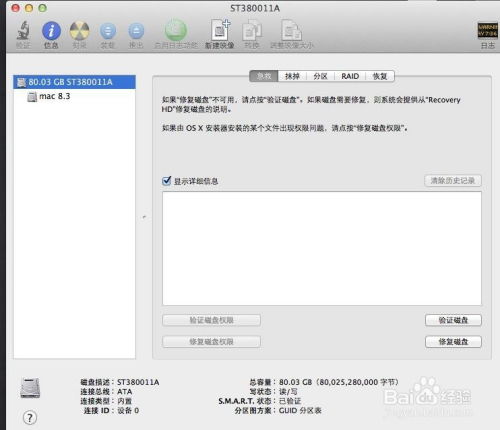The width and height of the screenshot is (500, 430).
Task: Click the 修复磁盘 (Repair Disk) button
Action: [453, 342]
